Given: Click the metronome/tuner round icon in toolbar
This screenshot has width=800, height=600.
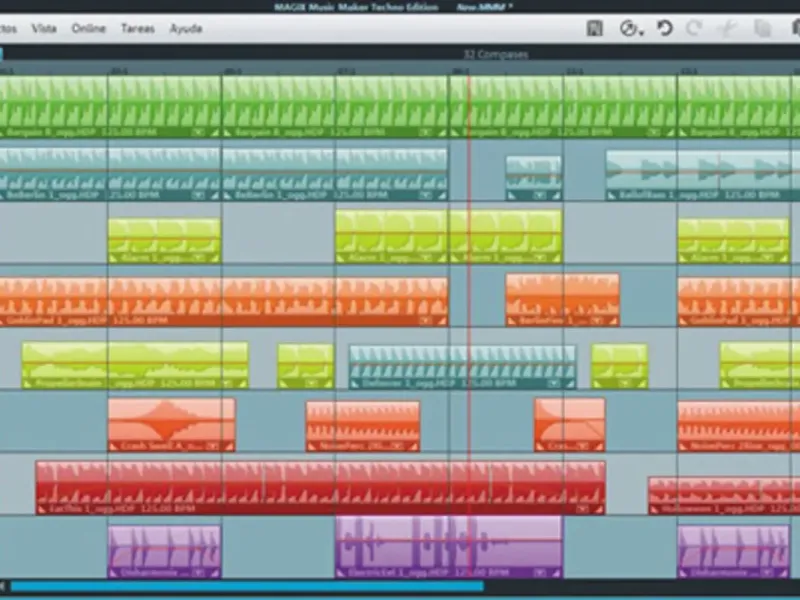Looking at the screenshot, I should coord(627,29).
